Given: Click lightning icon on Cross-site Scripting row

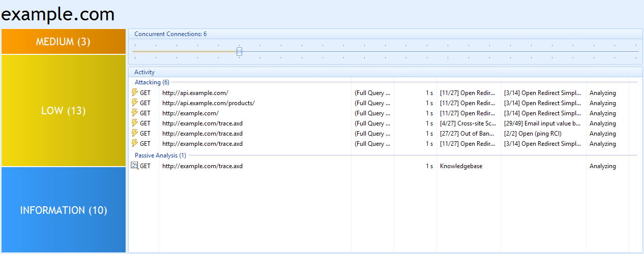Looking at the screenshot, I should click(134, 123).
